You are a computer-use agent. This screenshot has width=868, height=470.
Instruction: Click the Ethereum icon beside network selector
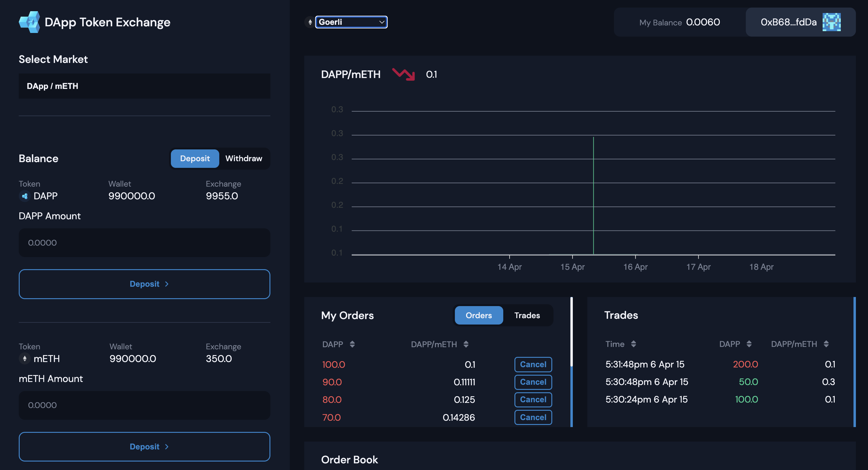click(310, 22)
